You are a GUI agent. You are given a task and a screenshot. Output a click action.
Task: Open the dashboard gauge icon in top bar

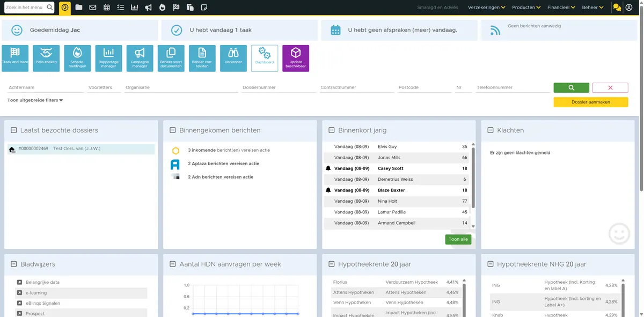(x=65, y=8)
